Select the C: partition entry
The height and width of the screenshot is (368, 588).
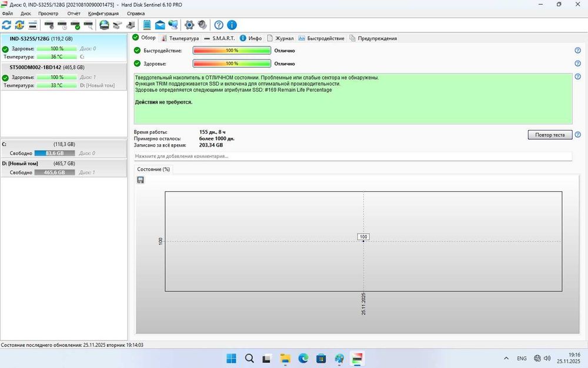(x=64, y=149)
